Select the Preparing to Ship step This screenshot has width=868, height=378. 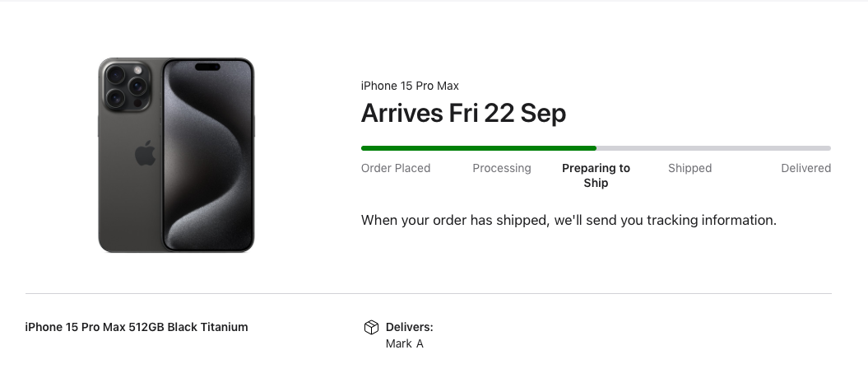(596, 175)
